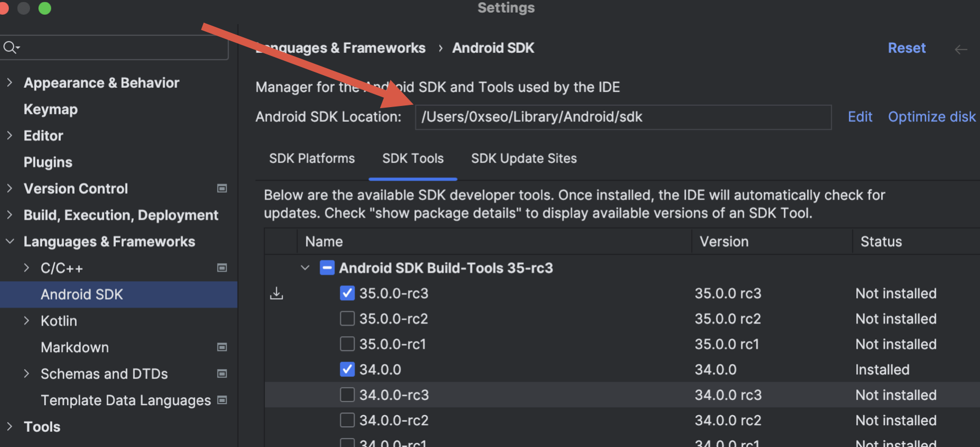The image size is (980, 447).
Task: Click the Markdown project-level settings icon
Action: pos(222,347)
